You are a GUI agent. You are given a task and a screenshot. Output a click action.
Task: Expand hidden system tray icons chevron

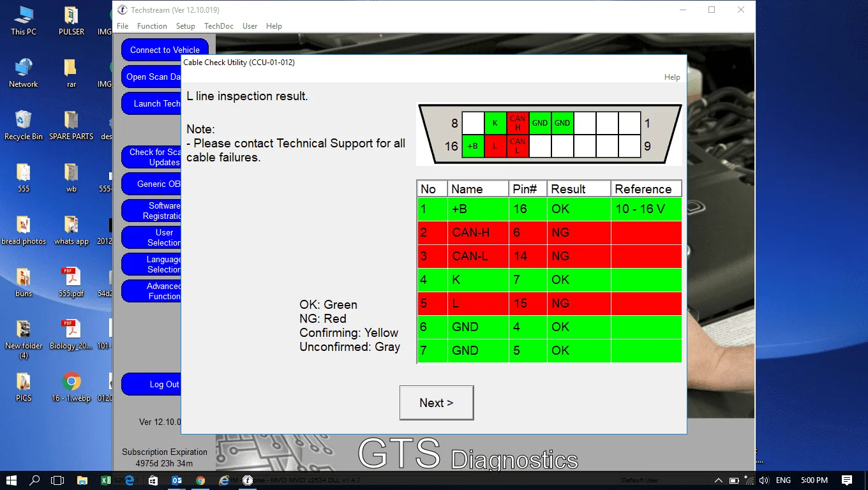point(719,480)
